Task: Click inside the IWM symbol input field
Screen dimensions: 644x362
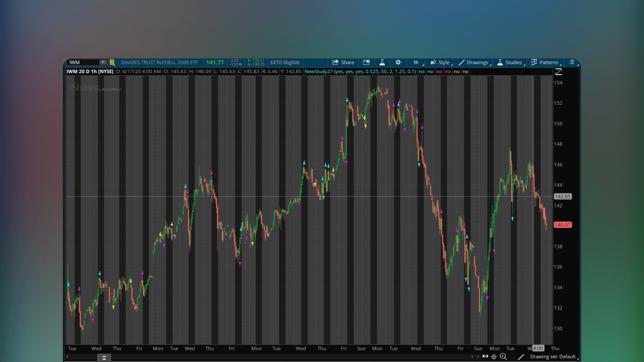Action: click(83, 62)
